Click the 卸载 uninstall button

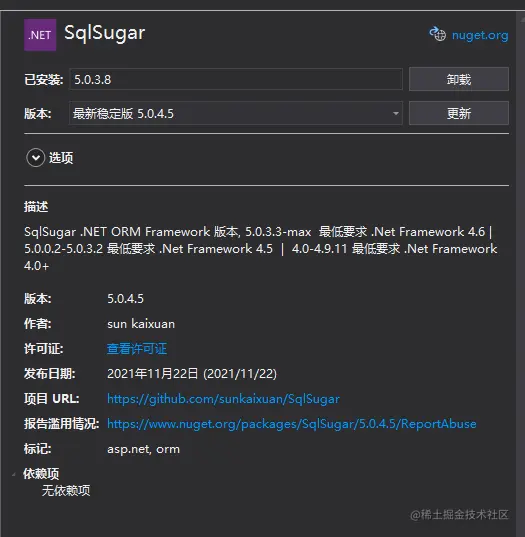click(459, 79)
